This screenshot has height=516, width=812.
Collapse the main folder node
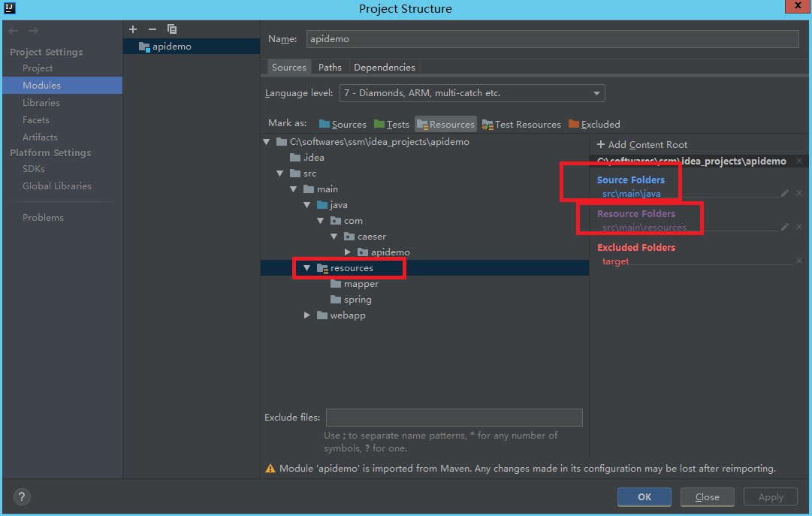pos(294,189)
